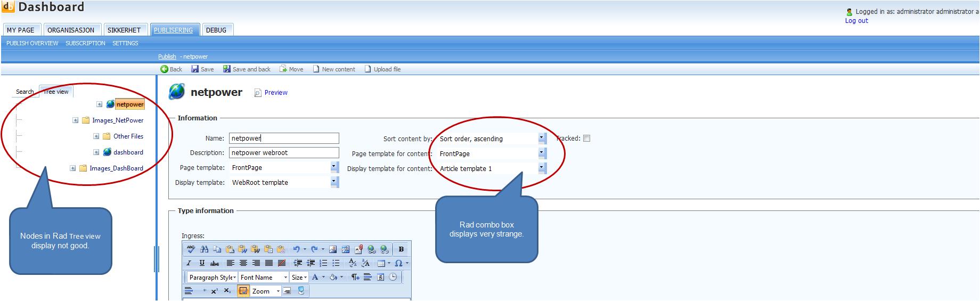This screenshot has width=980, height=301.
Task: Click the Move button
Action: (291, 69)
